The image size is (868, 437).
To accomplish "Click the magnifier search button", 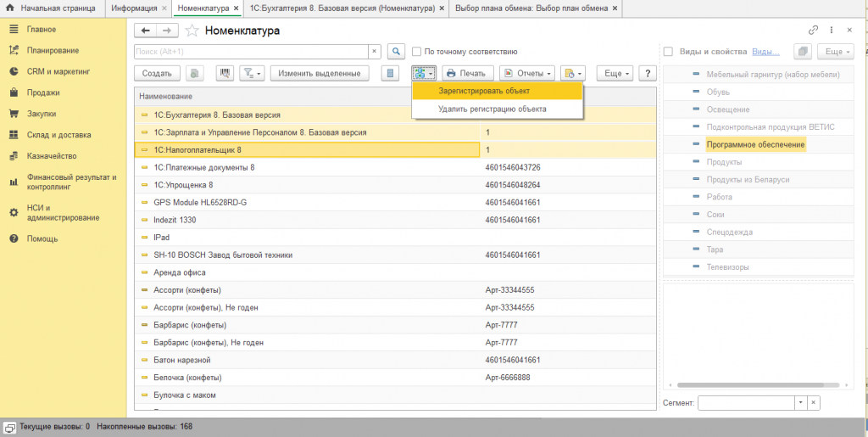I will pos(396,52).
